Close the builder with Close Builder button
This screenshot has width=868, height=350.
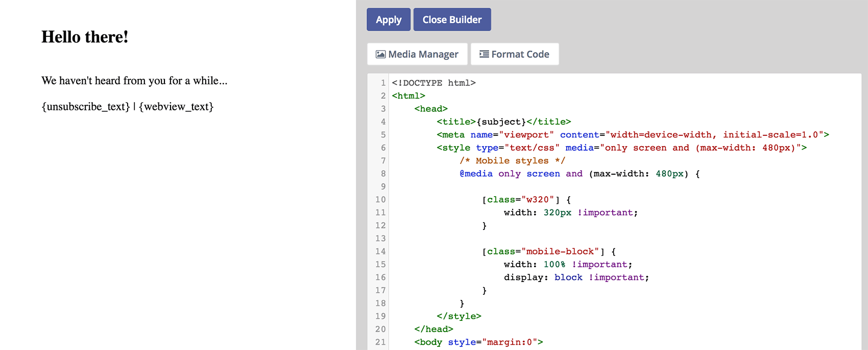(x=452, y=19)
